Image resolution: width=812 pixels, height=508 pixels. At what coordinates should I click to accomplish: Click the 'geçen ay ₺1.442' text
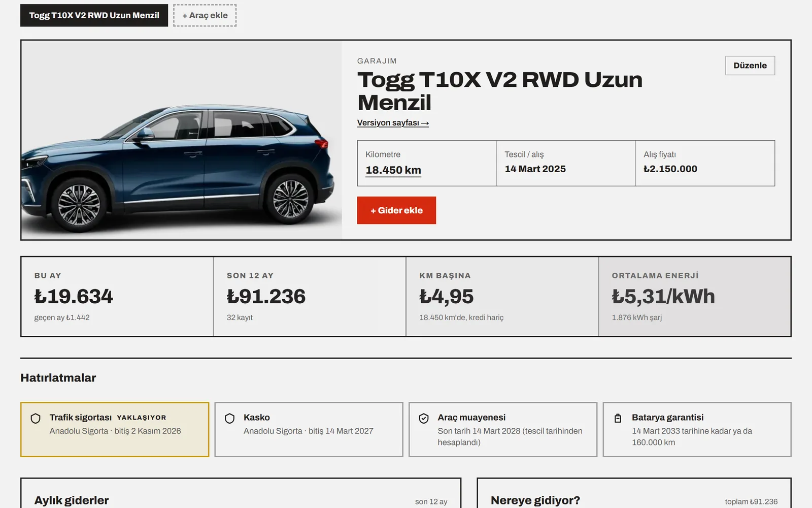point(62,317)
